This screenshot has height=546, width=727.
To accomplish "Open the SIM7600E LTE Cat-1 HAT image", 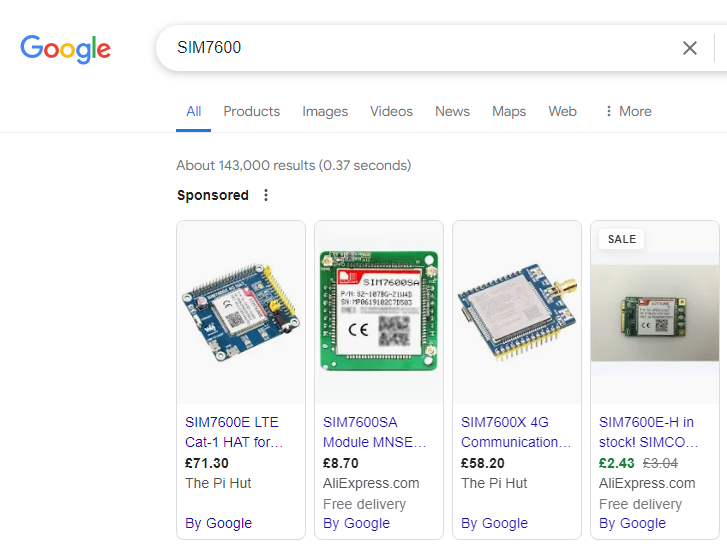I will pos(241,312).
